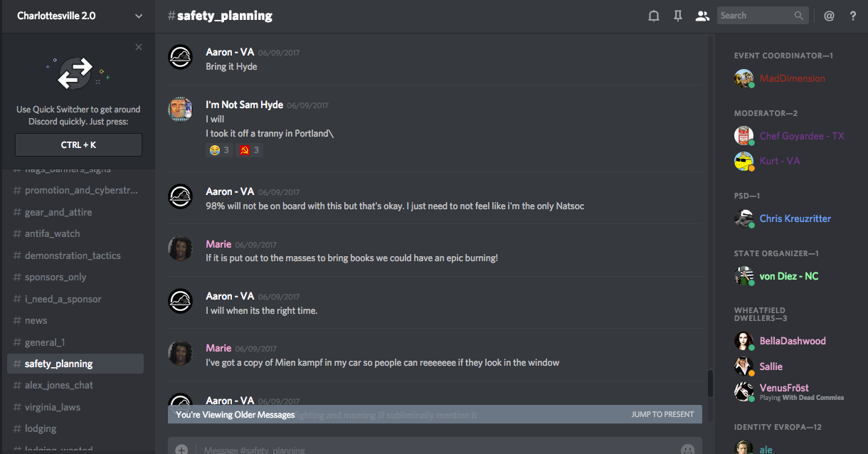
Task: Toggle the member list panel
Action: coord(702,16)
